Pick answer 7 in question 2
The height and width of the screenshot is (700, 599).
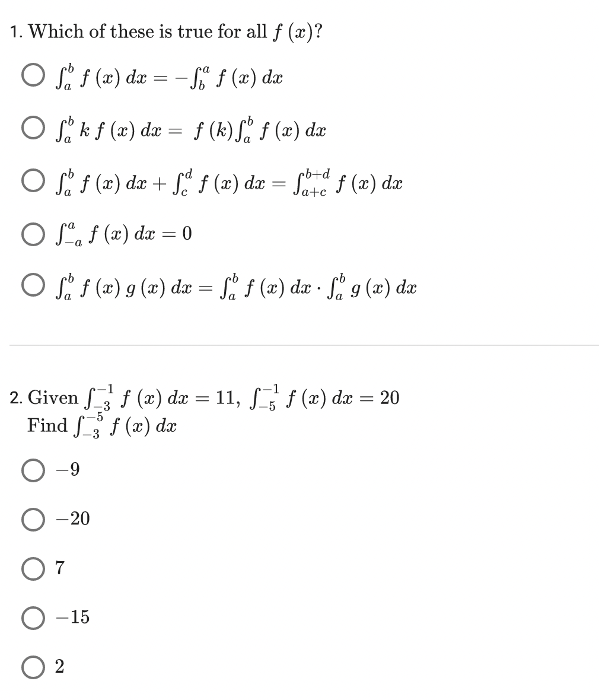[32, 567]
